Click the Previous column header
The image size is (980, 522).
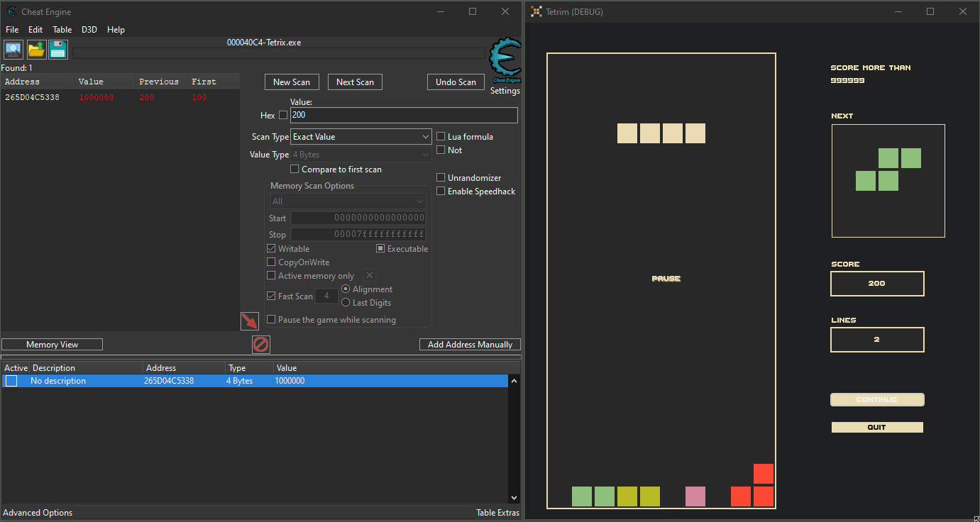point(160,82)
